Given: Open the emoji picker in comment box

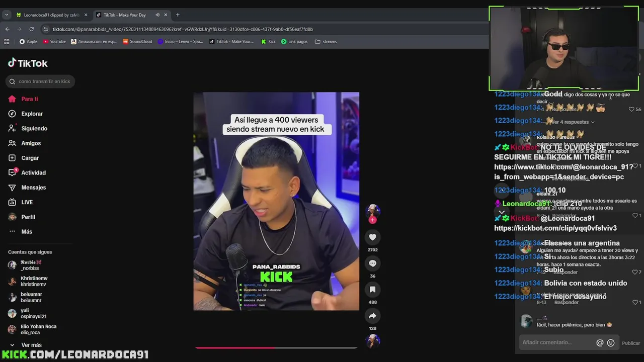Looking at the screenshot, I should tap(611, 343).
